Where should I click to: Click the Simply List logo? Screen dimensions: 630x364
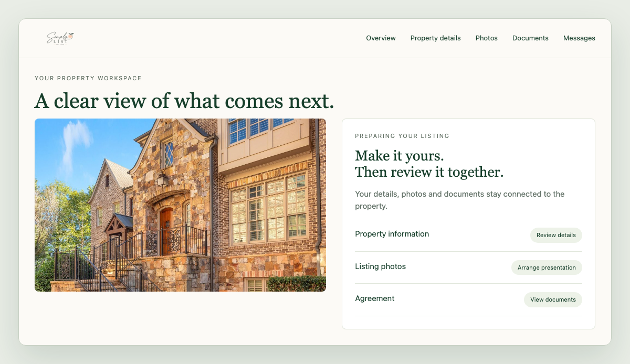(61, 38)
